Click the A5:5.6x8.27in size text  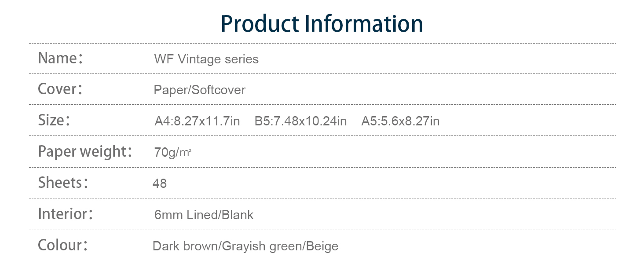tap(400, 121)
